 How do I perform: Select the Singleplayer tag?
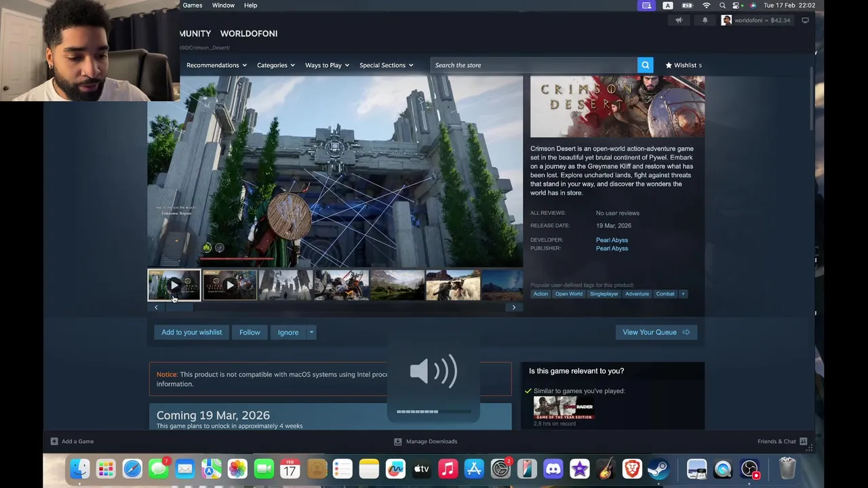click(x=604, y=293)
